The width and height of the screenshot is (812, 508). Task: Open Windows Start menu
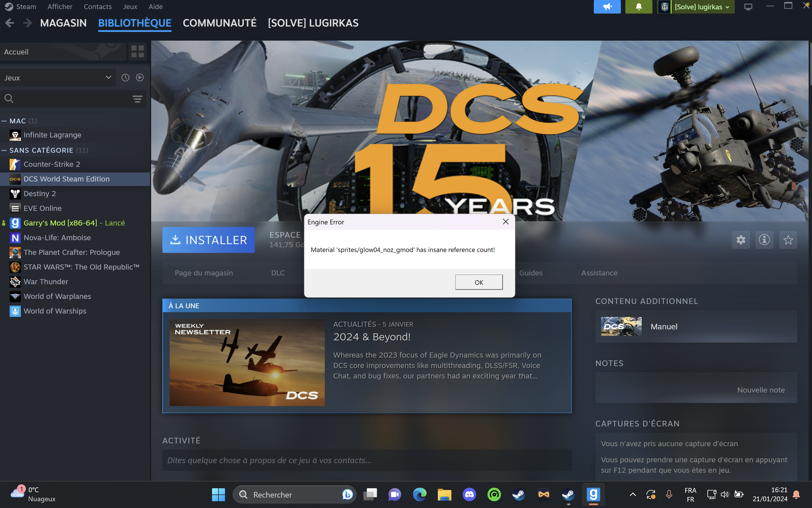219,494
